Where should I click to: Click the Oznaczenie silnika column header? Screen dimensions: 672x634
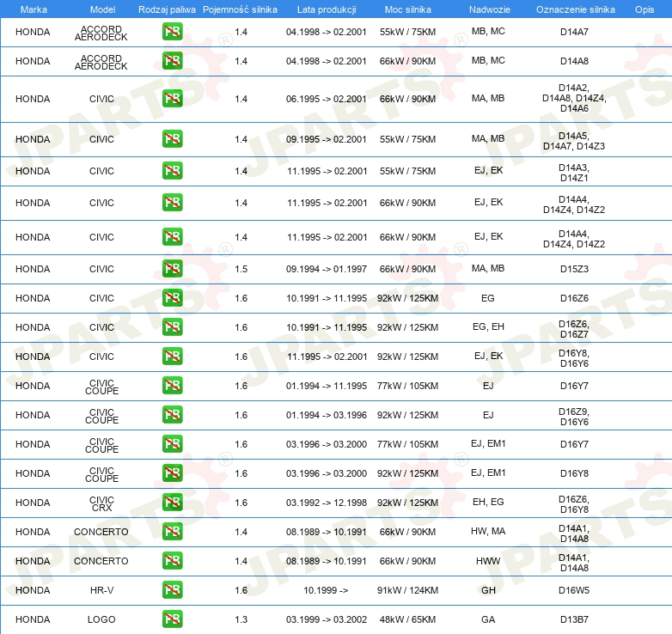tap(575, 9)
